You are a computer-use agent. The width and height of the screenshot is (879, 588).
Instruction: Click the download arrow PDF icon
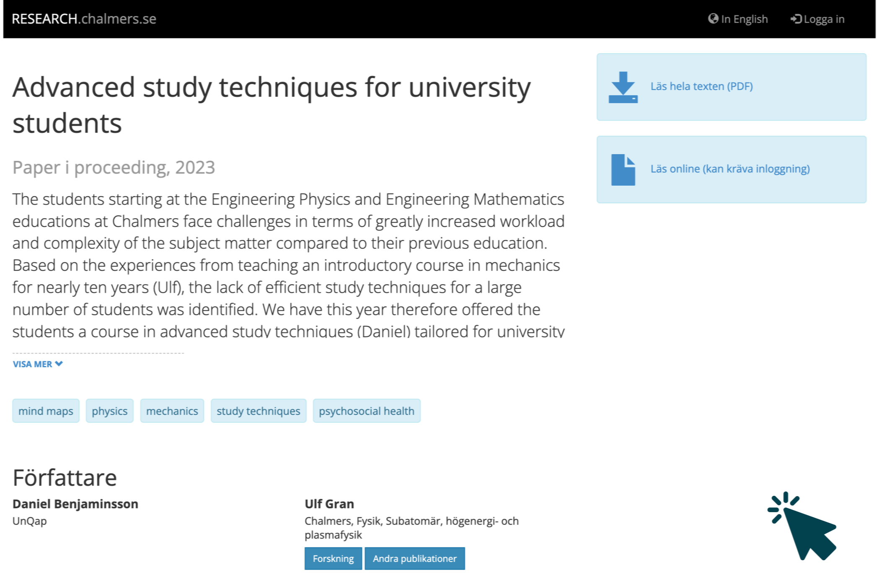click(623, 87)
